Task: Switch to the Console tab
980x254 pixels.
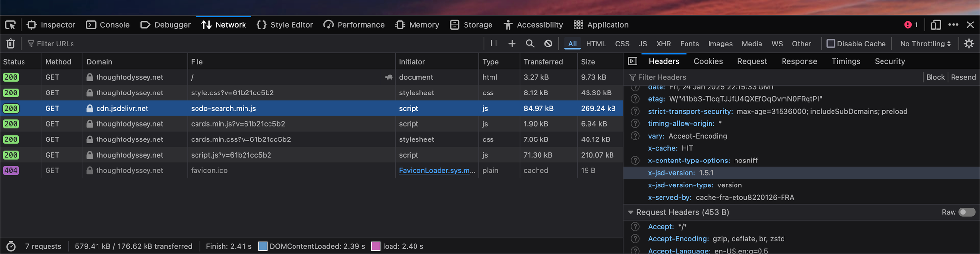Action: [x=108, y=25]
